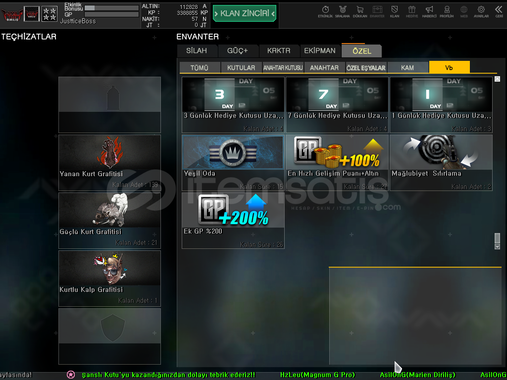Open the Klan shield icon
Viewport: 507px width, 380px height.
click(x=395, y=11)
